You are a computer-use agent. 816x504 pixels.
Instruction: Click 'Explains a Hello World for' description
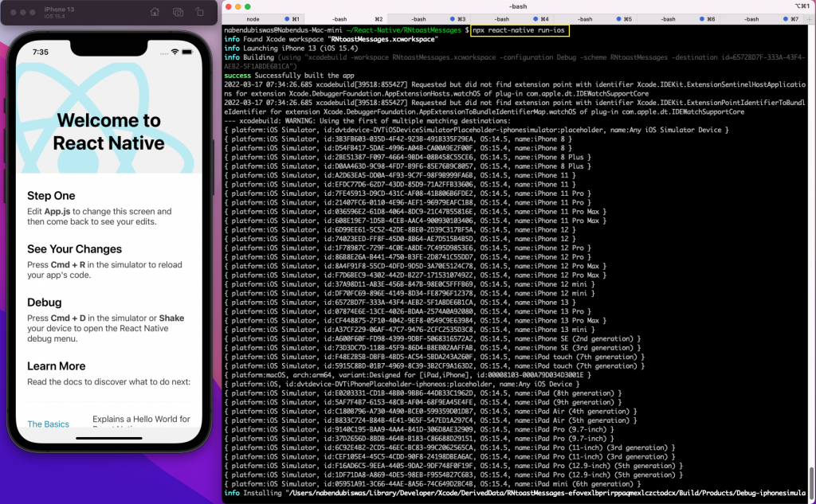pos(141,419)
